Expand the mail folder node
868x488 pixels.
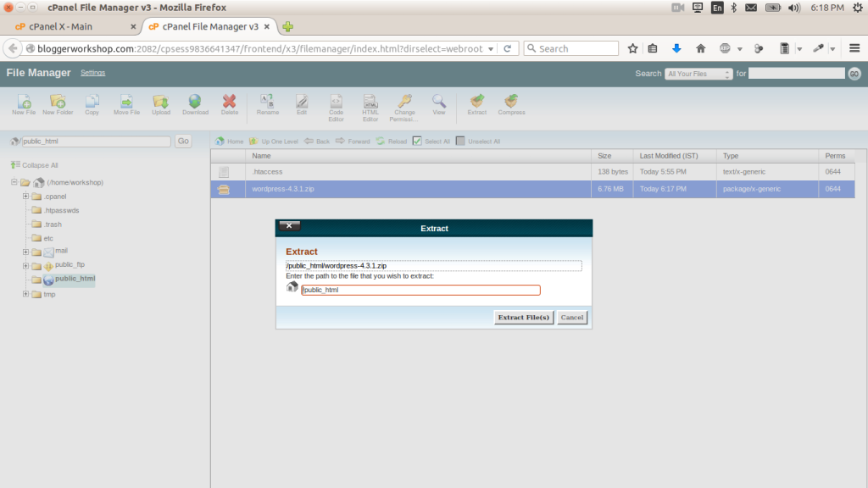tap(25, 252)
